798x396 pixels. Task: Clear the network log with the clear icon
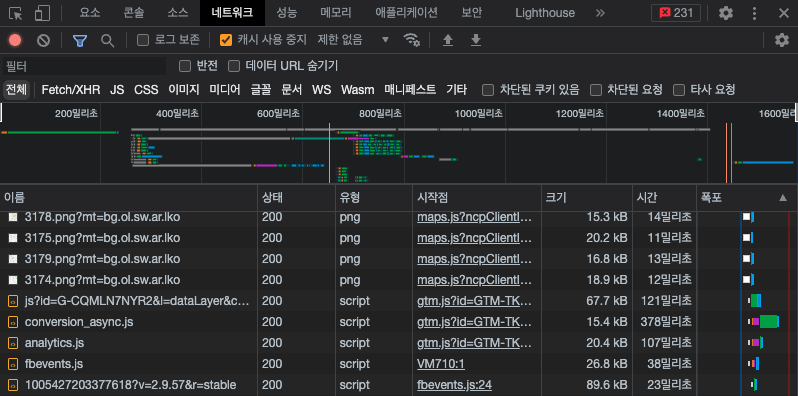[43, 40]
